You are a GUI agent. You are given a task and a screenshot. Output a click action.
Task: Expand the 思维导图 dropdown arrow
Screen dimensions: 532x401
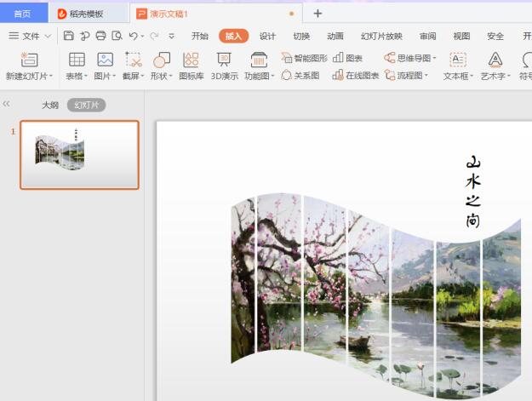point(434,58)
